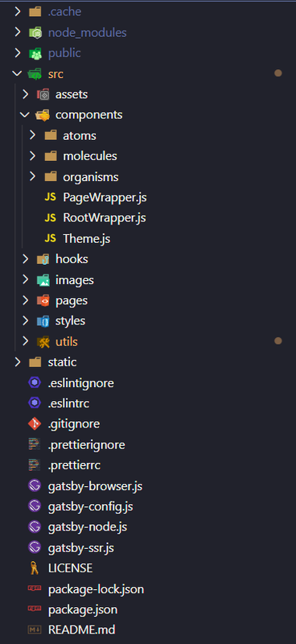Click the Gatsby icon beside gatsby-config.js
This screenshot has width=296, height=644.
coord(35,507)
